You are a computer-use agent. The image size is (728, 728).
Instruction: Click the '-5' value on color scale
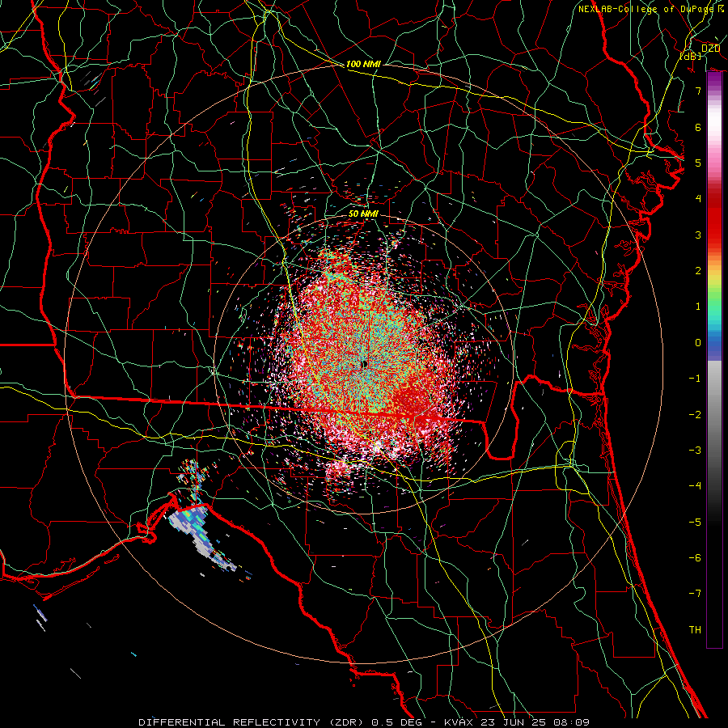pos(695,523)
